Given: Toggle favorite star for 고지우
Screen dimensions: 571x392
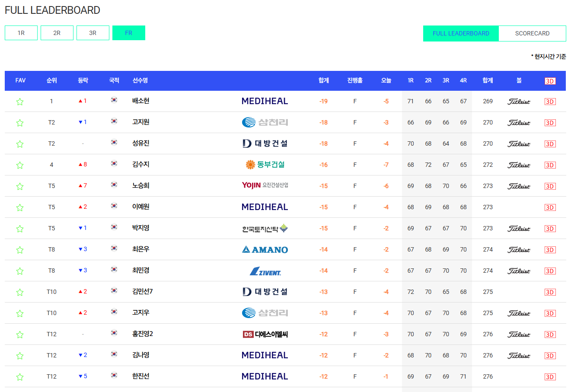Looking at the screenshot, I should point(20,313).
